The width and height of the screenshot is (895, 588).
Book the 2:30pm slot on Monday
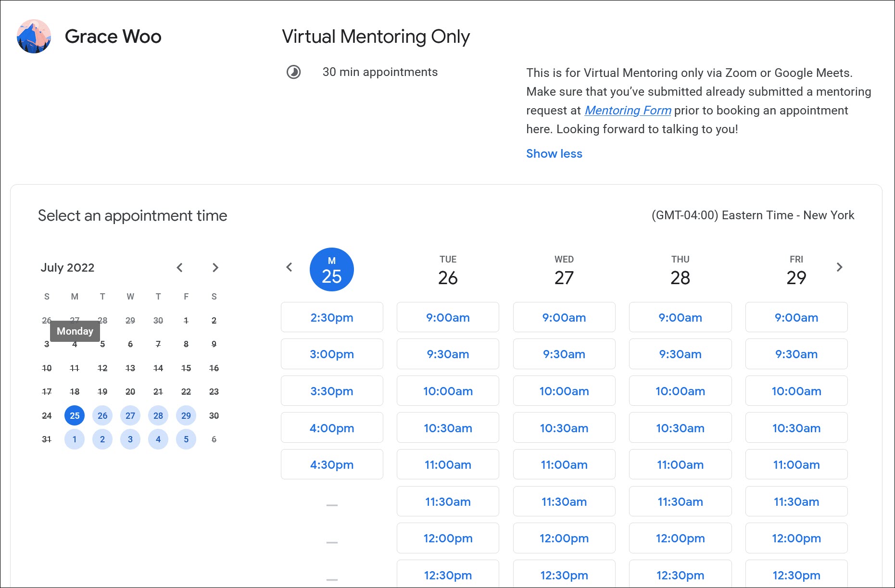point(331,317)
